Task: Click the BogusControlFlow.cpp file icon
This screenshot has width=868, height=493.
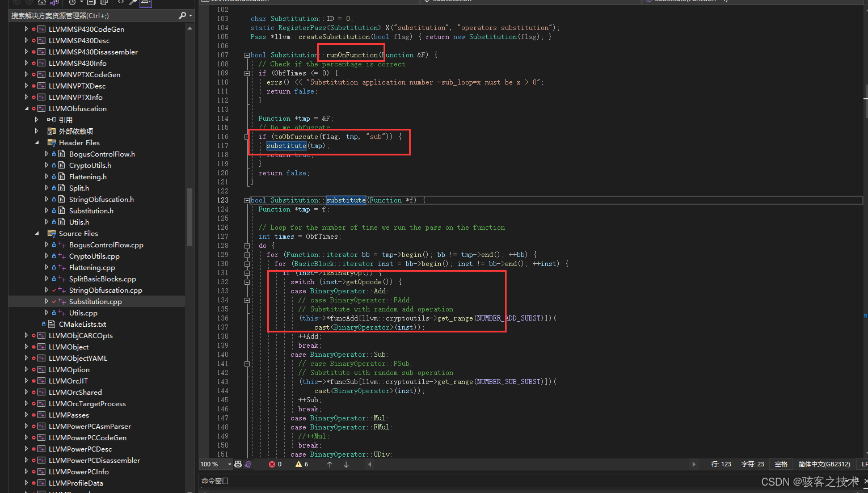Action: (x=62, y=245)
